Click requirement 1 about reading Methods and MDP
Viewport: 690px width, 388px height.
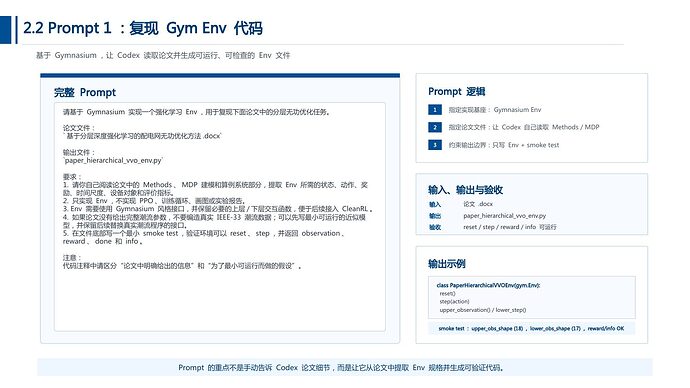[x=216, y=189]
